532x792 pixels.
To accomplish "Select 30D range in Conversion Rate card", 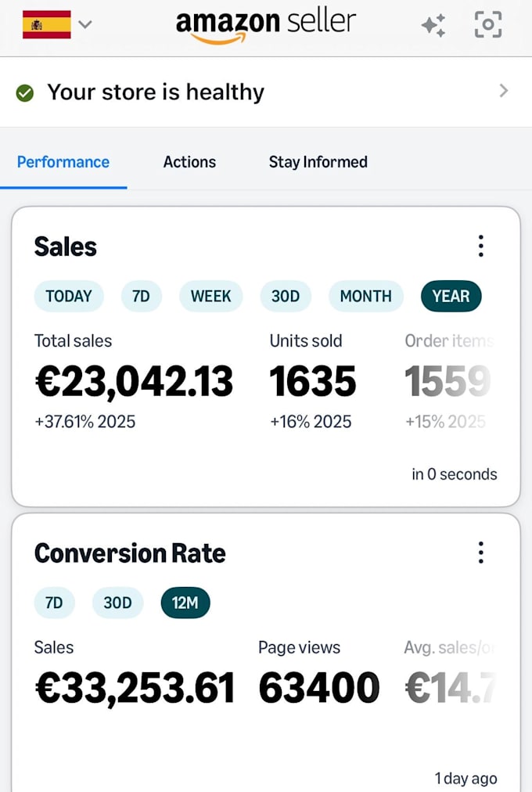I will (x=117, y=603).
